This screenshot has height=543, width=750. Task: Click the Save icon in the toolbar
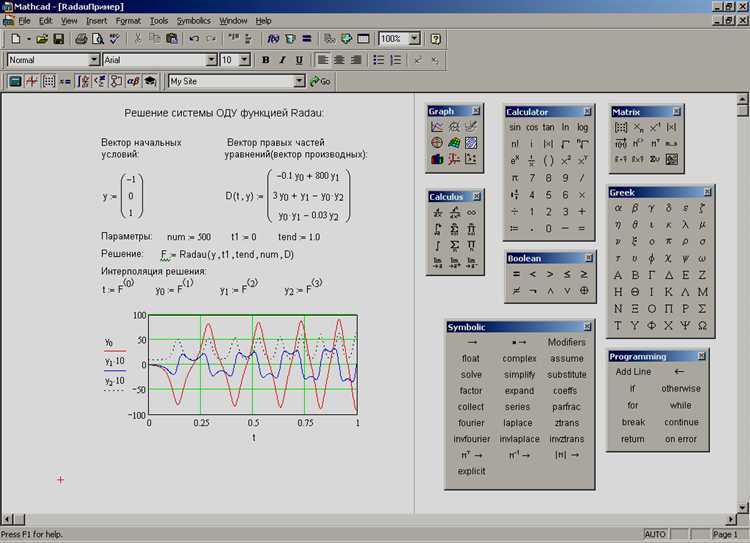click(x=59, y=39)
